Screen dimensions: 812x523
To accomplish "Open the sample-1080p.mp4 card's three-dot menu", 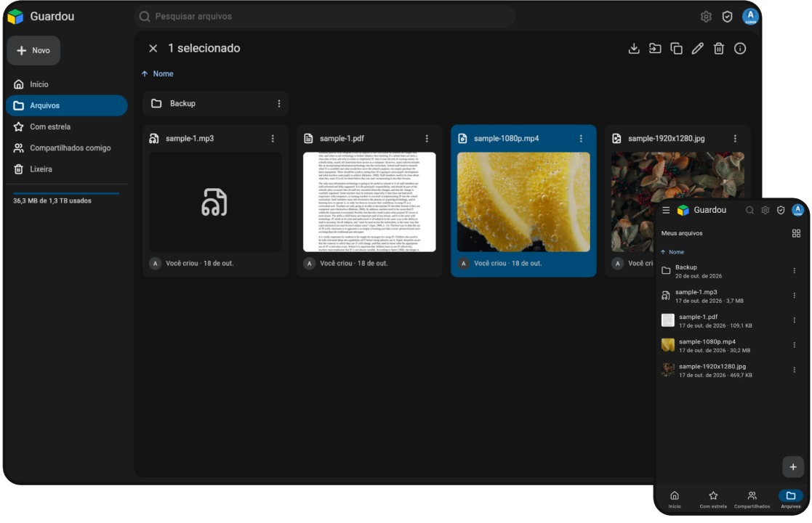I will [x=581, y=139].
